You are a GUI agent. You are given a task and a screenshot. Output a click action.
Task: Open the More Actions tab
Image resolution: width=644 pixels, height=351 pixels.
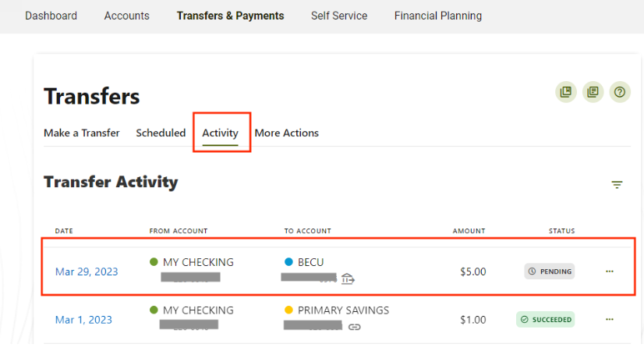click(287, 133)
